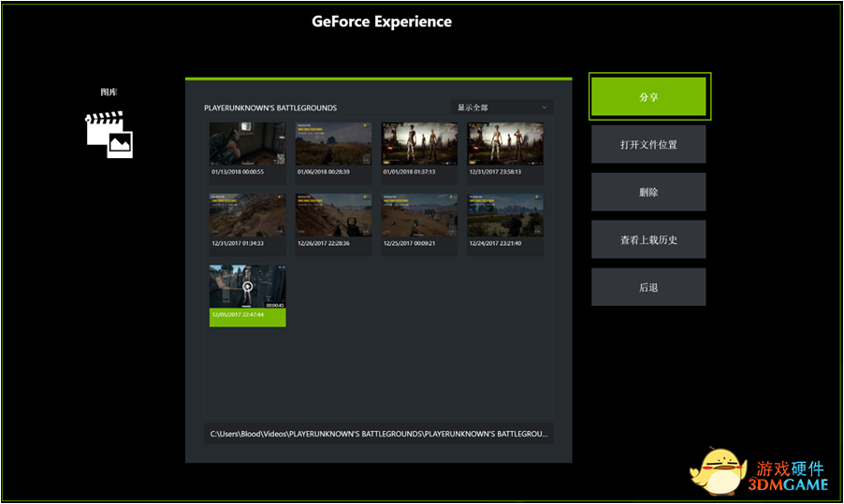Play the video clip dated 12/05/2017 22:47:44

[x=248, y=287]
